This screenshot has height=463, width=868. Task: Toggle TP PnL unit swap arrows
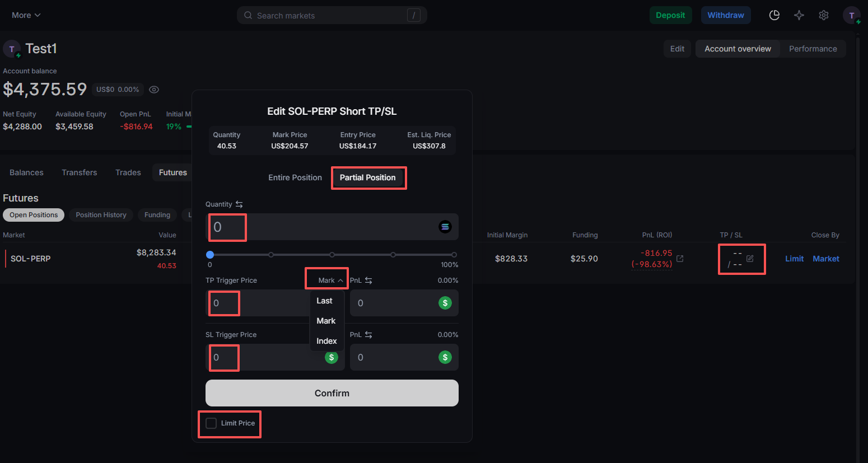point(368,280)
